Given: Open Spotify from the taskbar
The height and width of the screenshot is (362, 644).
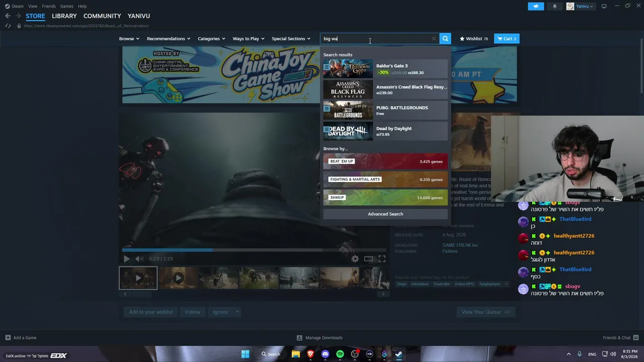Looking at the screenshot, I should click(x=340, y=354).
